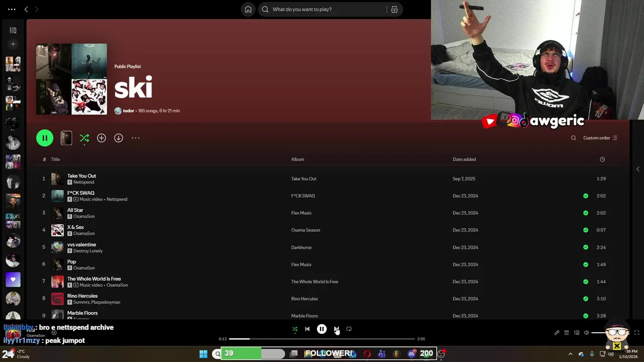The width and height of the screenshot is (644, 362).
Task: Open Flex Musix album in All Star row
Action: (301, 213)
